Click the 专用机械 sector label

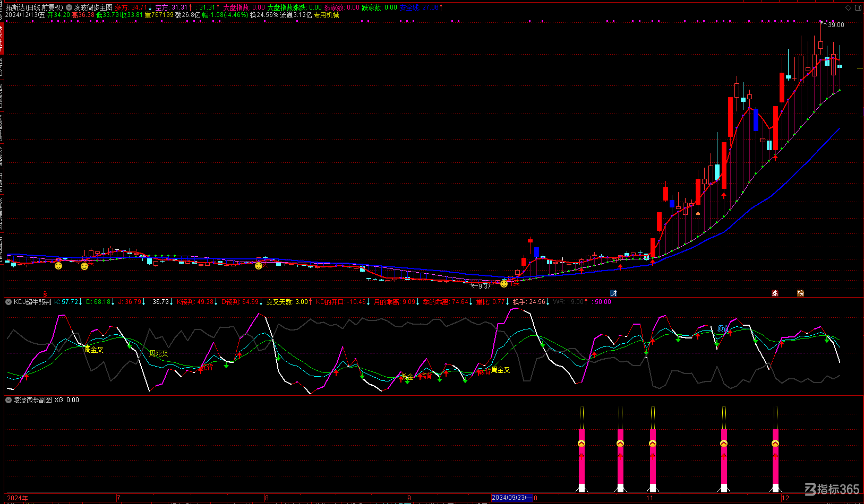(326, 15)
